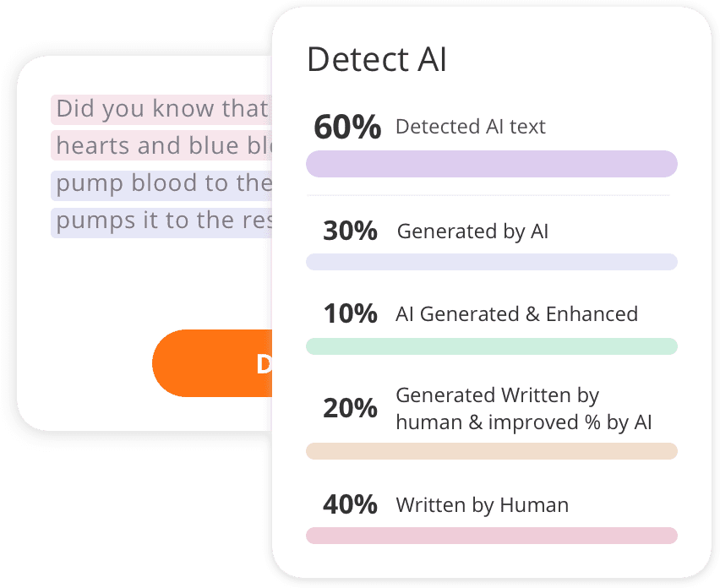Click the Written by Human label

483,505
